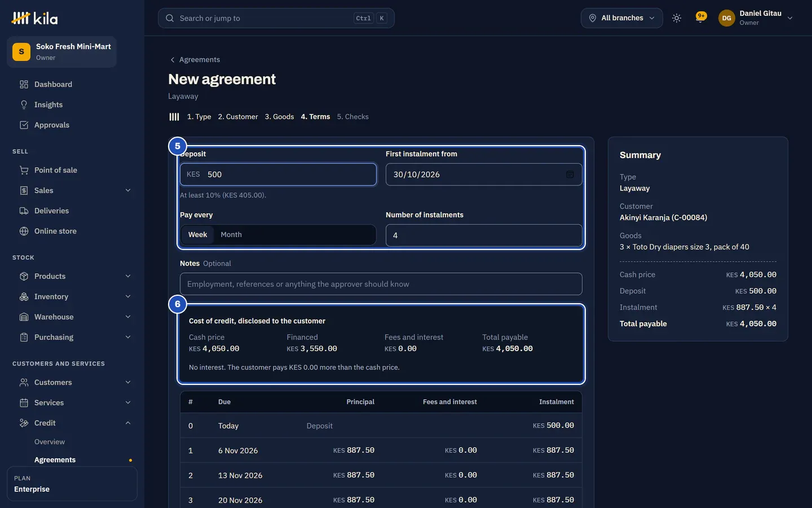Image resolution: width=812 pixels, height=508 pixels.
Task: Click the Online store globe icon
Action: (x=24, y=231)
